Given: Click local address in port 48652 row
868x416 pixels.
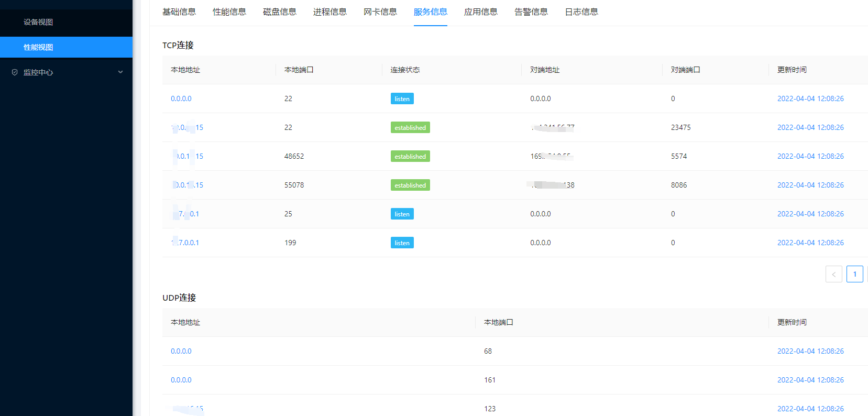Looking at the screenshot, I should tap(188, 156).
